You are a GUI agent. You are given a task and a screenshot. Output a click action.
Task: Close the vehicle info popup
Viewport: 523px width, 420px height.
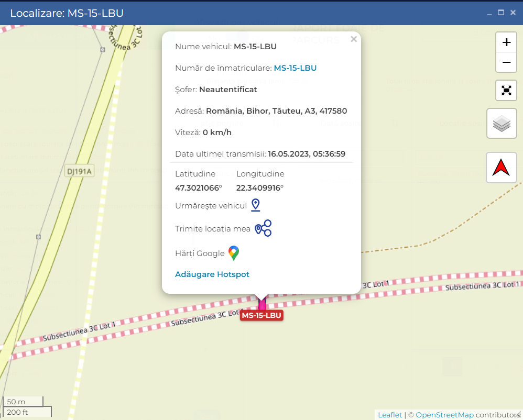coord(354,39)
